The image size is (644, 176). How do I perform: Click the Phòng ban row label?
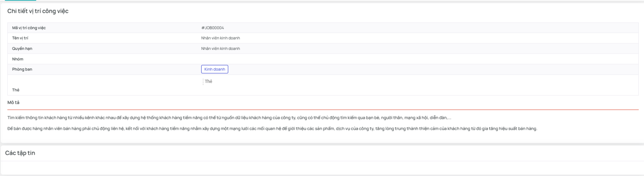tap(22, 69)
